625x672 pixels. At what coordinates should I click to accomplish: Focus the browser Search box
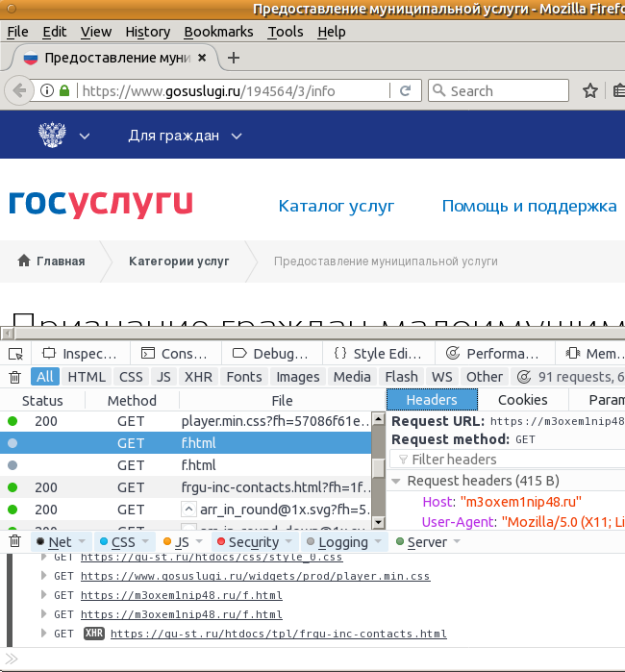[x=498, y=90]
